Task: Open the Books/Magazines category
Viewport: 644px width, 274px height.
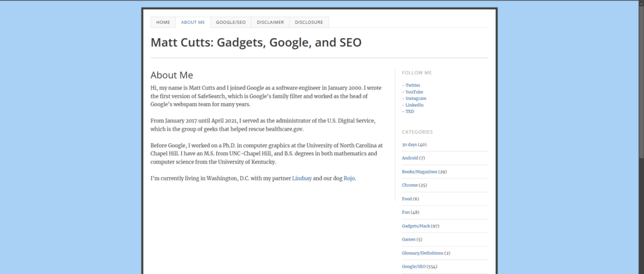Action: 419,172
